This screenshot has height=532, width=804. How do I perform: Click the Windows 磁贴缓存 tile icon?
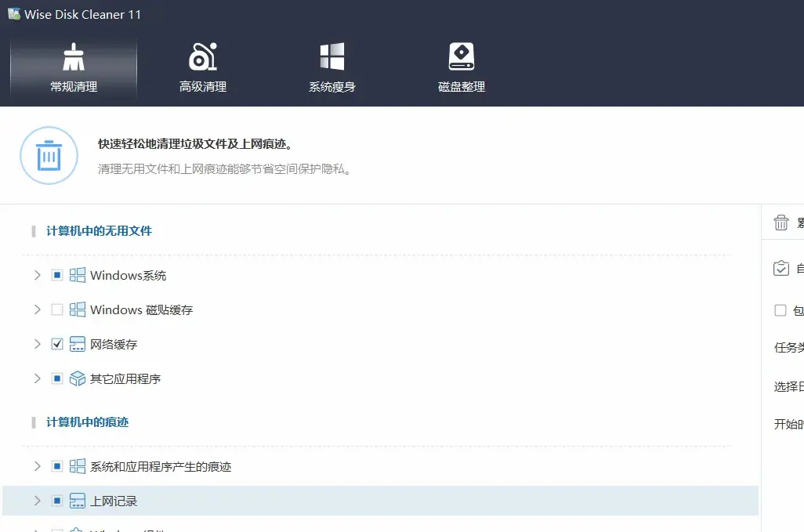point(78,309)
